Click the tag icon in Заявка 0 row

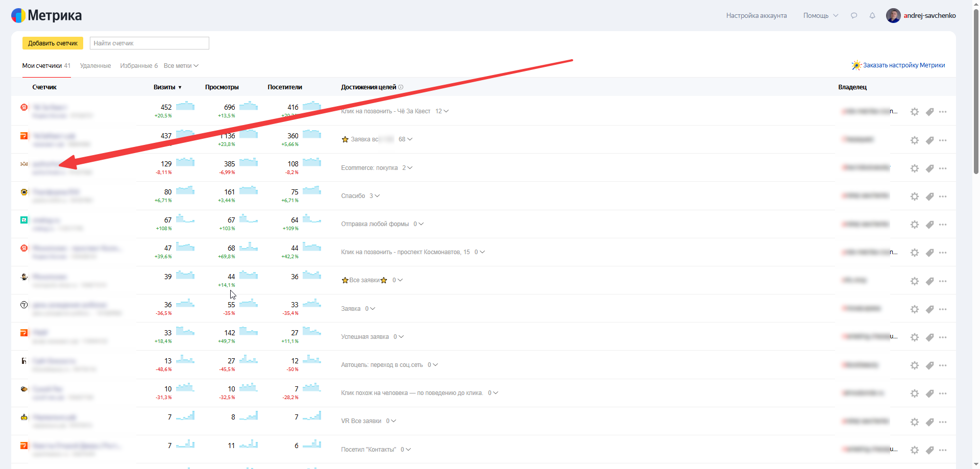coord(929,309)
